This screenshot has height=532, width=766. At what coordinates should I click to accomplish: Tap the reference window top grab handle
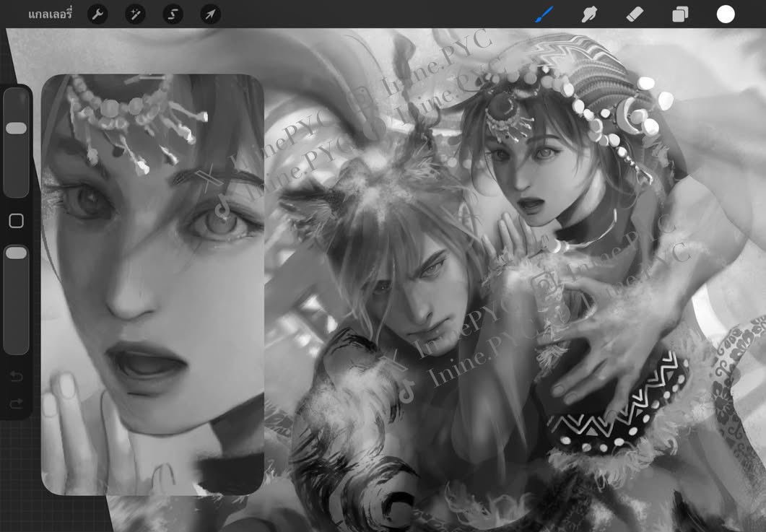152,77
